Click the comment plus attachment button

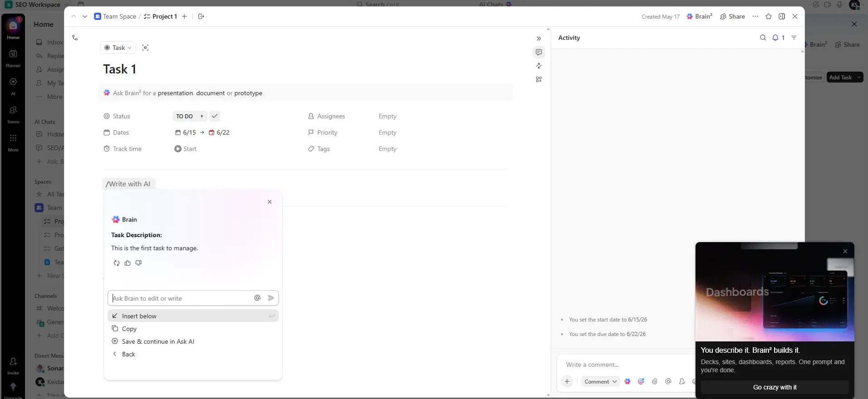coord(567,381)
